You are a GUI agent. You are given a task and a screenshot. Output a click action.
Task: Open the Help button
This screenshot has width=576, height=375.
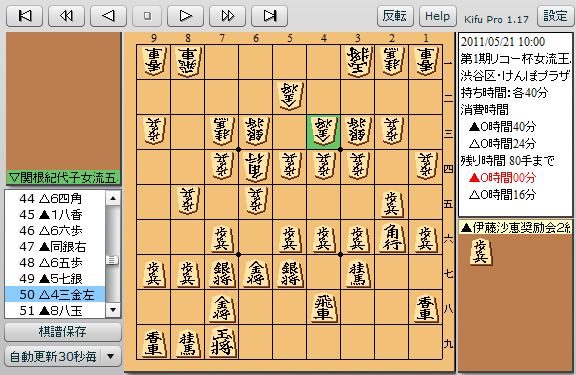[x=438, y=16]
